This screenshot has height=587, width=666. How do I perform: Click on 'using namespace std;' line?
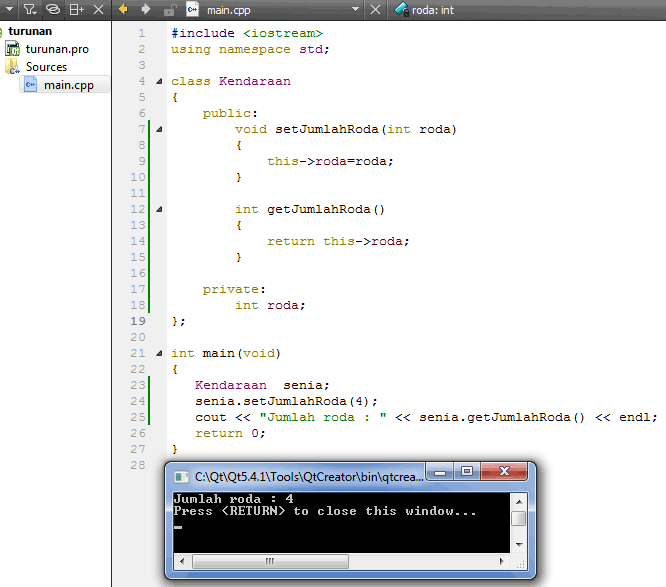pyautogui.click(x=250, y=49)
